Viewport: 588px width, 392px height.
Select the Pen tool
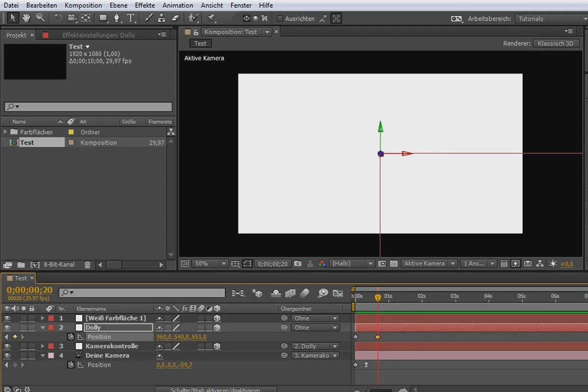point(117,18)
